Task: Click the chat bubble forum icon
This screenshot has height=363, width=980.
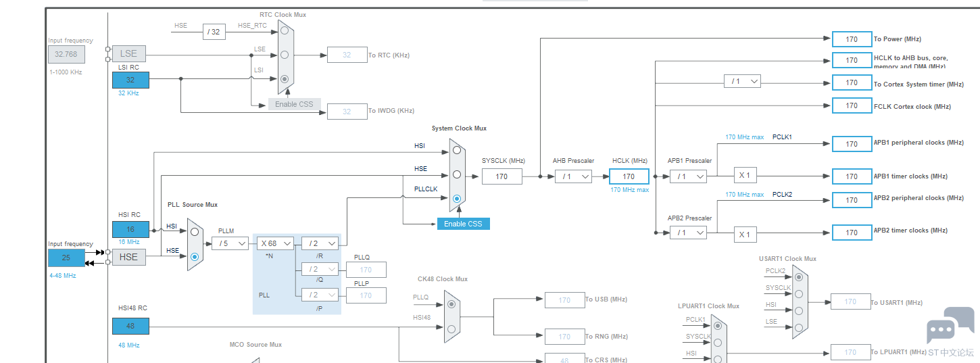Action: pos(950,326)
